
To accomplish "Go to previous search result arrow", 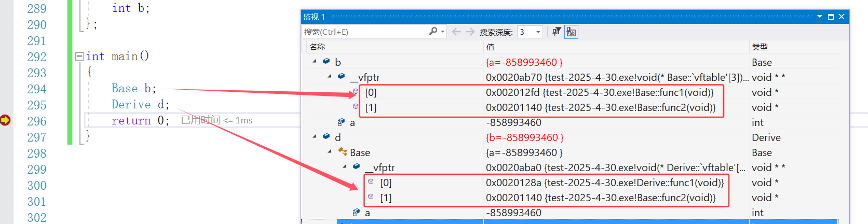I will pos(456,32).
